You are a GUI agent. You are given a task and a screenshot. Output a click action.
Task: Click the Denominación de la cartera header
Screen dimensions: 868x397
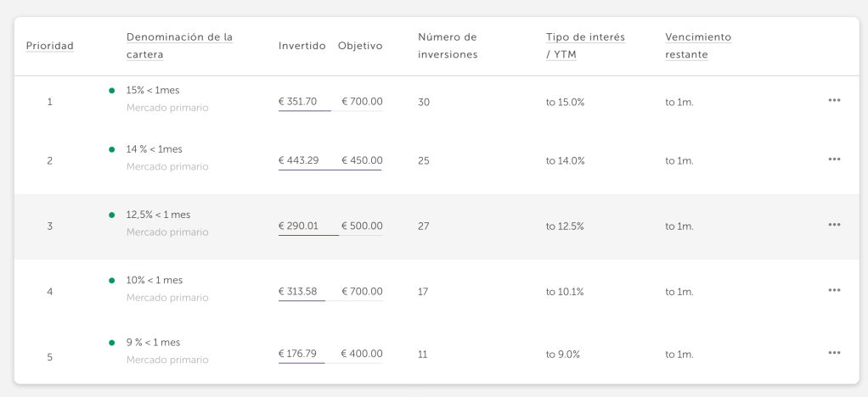[x=178, y=46]
